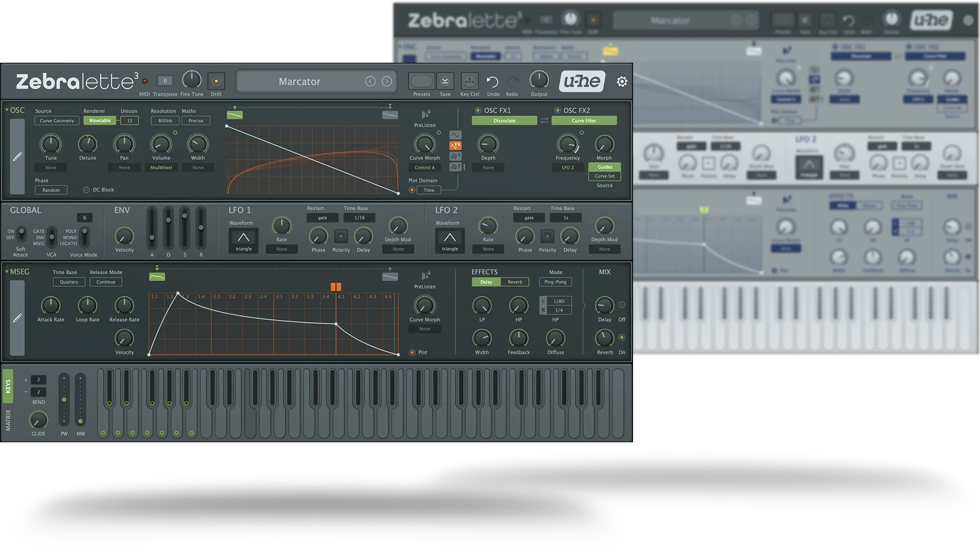Open the Wavetable renderer selector
Viewport: 980px width, 552px height.
pyautogui.click(x=100, y=120)
